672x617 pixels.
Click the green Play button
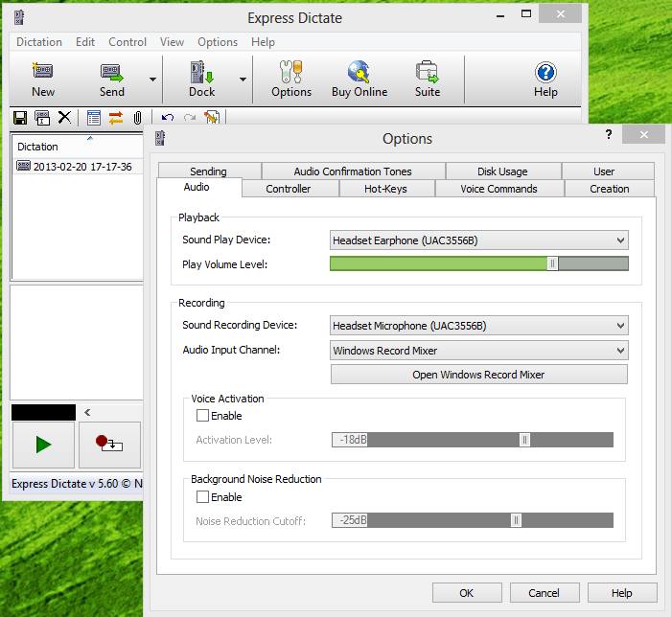tap(43, 445)
